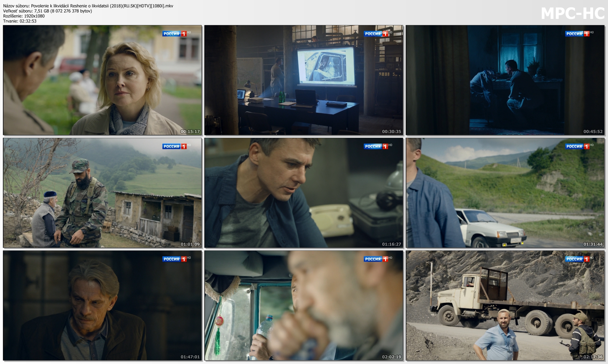Click Россия 1 logo in camouflage soldier thumbnail
The image size is (608, 364).
click(174, 146)
